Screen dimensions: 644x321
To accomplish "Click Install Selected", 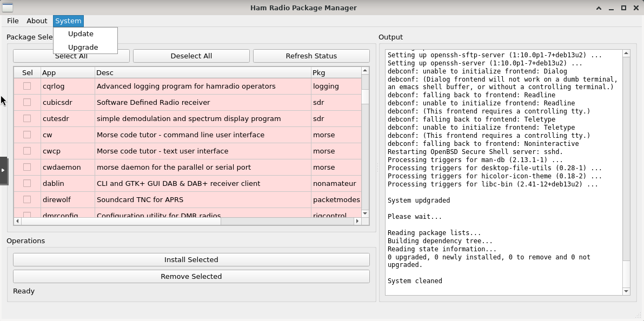I will (x=191, y=259).
